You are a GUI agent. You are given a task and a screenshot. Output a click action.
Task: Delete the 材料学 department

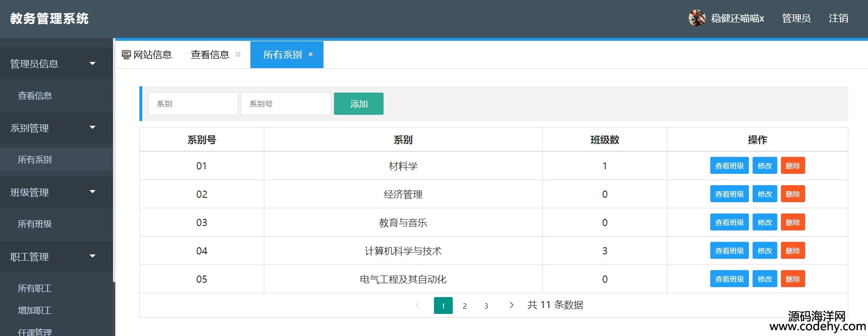tap(793, 166)
